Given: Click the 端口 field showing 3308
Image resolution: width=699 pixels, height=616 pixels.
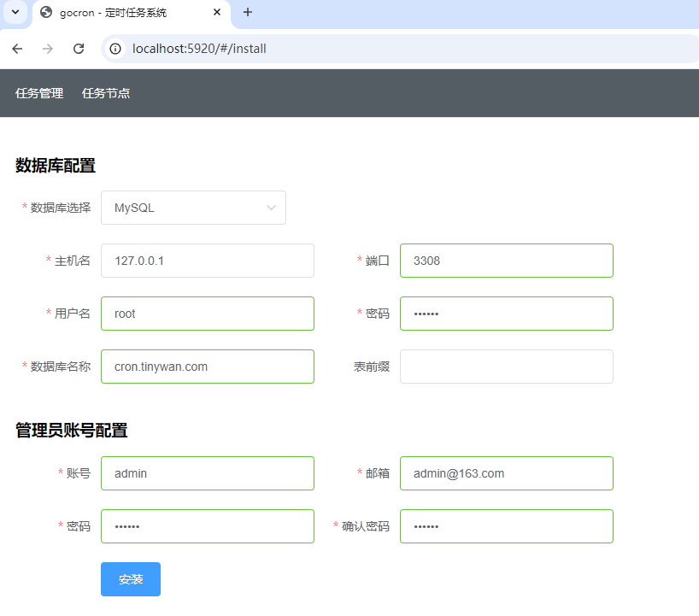Looking at the screenshot, I should pos(507,261).
